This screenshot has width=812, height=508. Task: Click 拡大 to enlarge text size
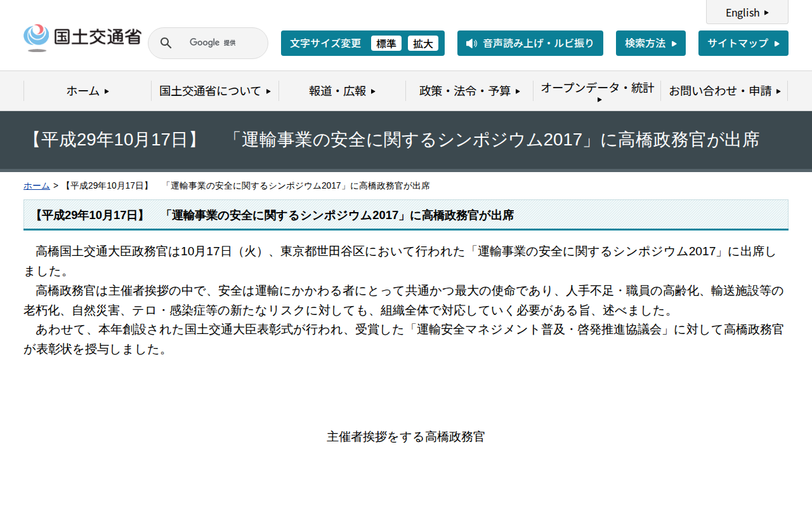(x=423, y=43)
